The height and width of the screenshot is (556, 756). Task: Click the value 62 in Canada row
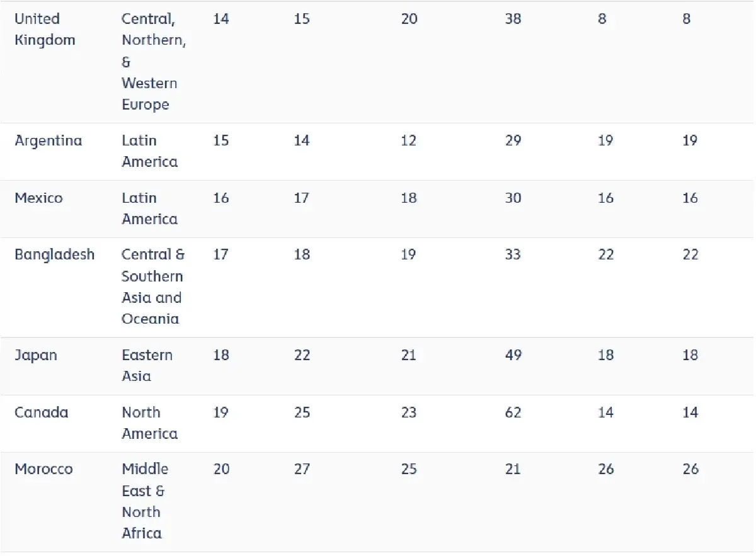pos(513,412)
